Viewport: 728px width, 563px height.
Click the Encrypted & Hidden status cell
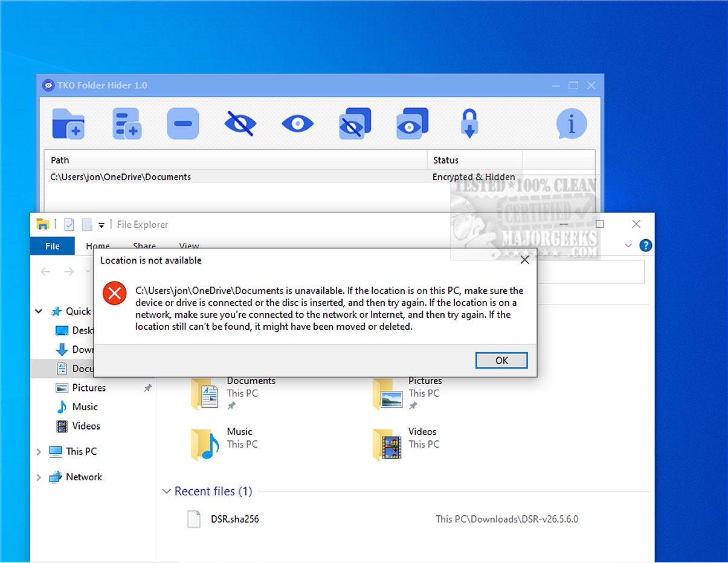point(474,177)
